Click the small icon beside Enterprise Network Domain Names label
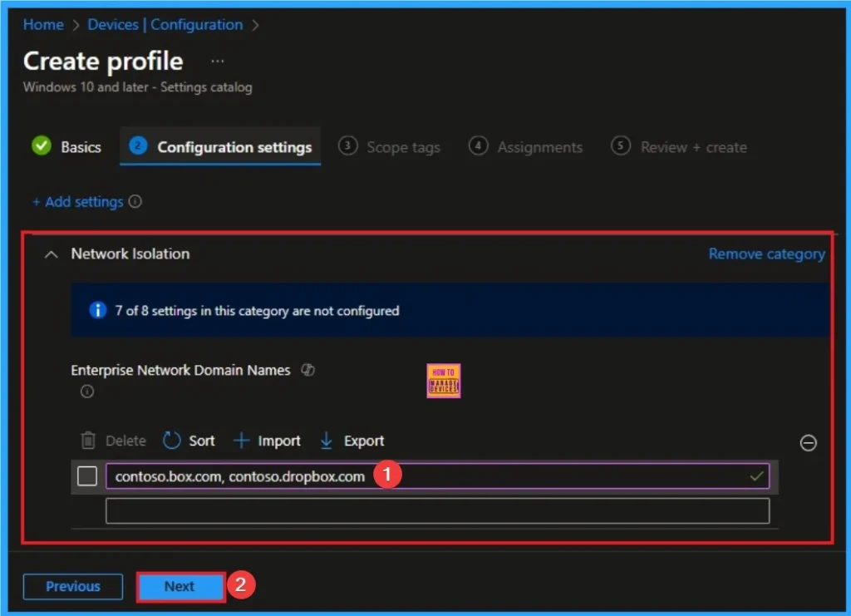Viewport: 851px width, 616px height. point(307,370)
